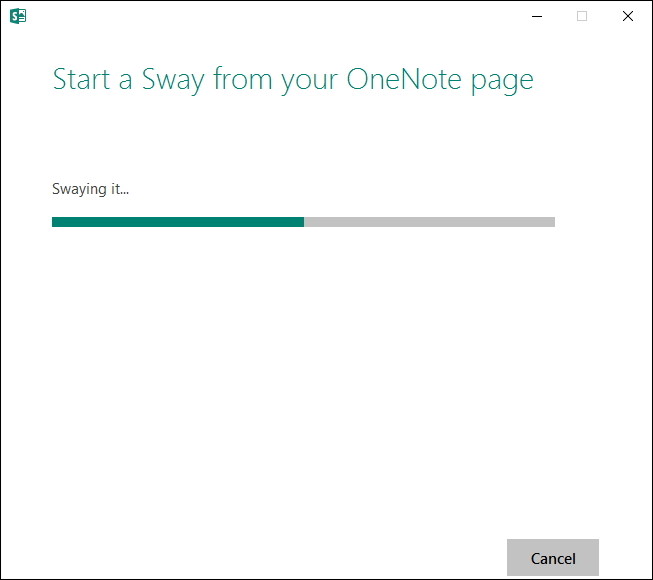
Task: Click the 'Start a Sway from your OneNote page' heading
Action: tap(293, 80)
